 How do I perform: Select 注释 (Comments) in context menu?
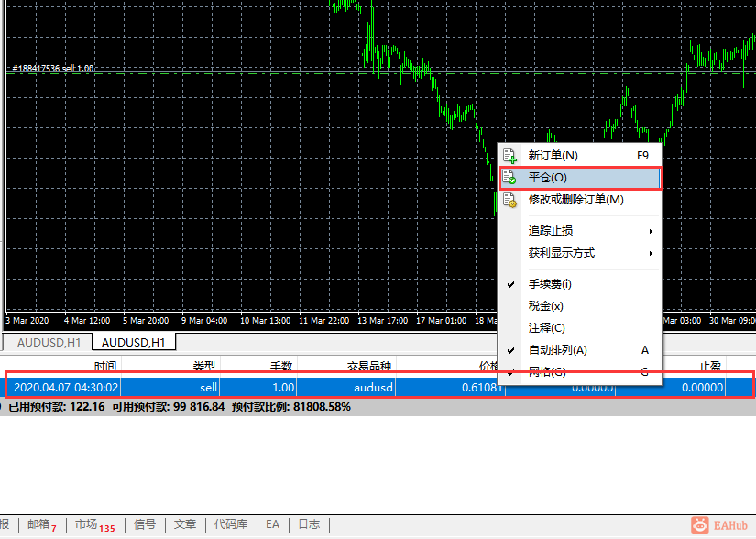tap(546, 328)
